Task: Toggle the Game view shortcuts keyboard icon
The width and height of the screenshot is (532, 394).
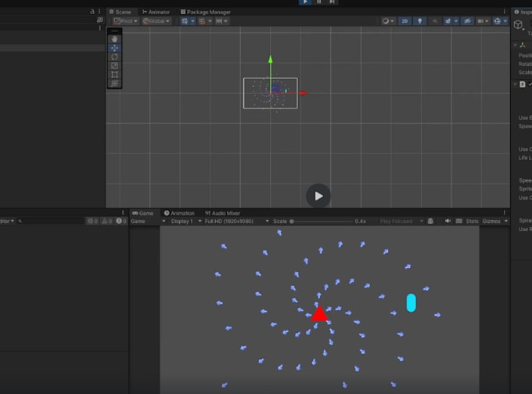Action: [x=459, y=221]
